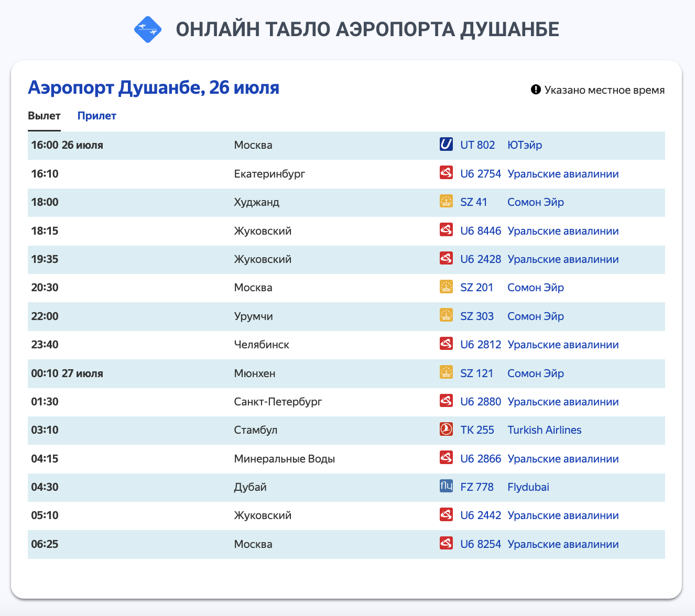The width and height of the screenshot is (695, 616).
Task: Switch to the Прилет tab
Action: coord(97,116)
